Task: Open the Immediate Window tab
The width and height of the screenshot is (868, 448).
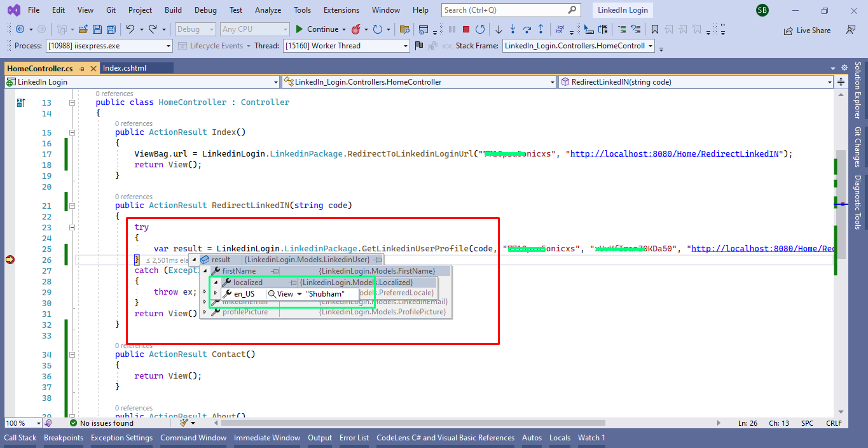Action: (267, 438)
